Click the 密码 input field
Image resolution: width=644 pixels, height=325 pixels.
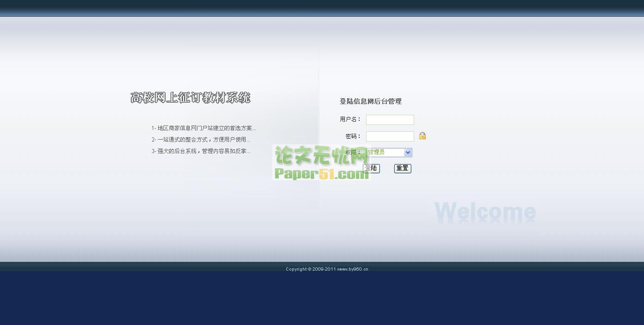[x=390, y=136]
